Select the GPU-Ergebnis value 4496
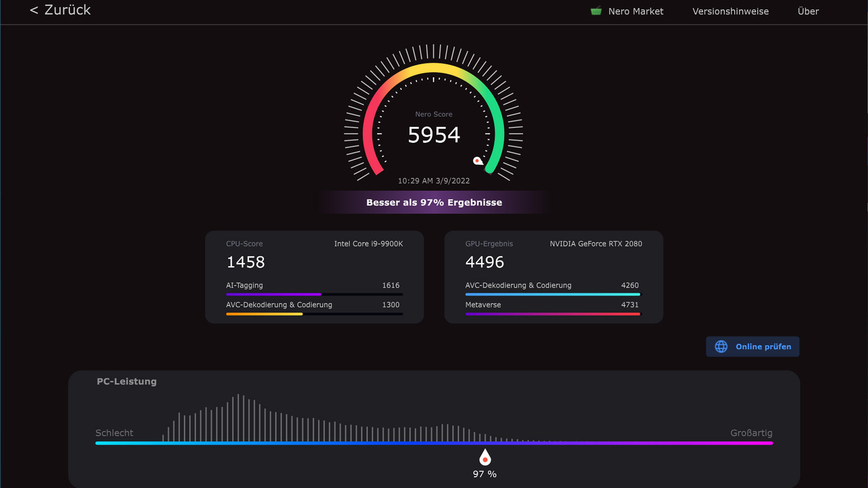Image resolution: width=868 pixels, height=488 pixels. click(484, 262)
